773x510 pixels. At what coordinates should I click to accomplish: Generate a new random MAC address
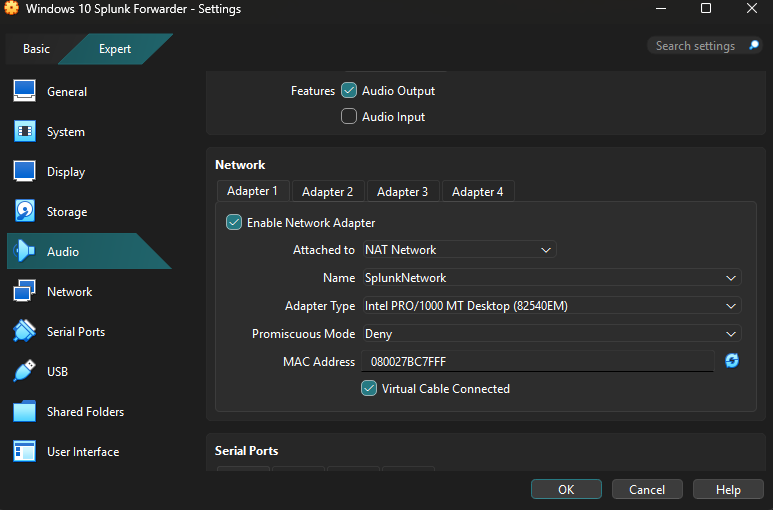pos(732,361)
